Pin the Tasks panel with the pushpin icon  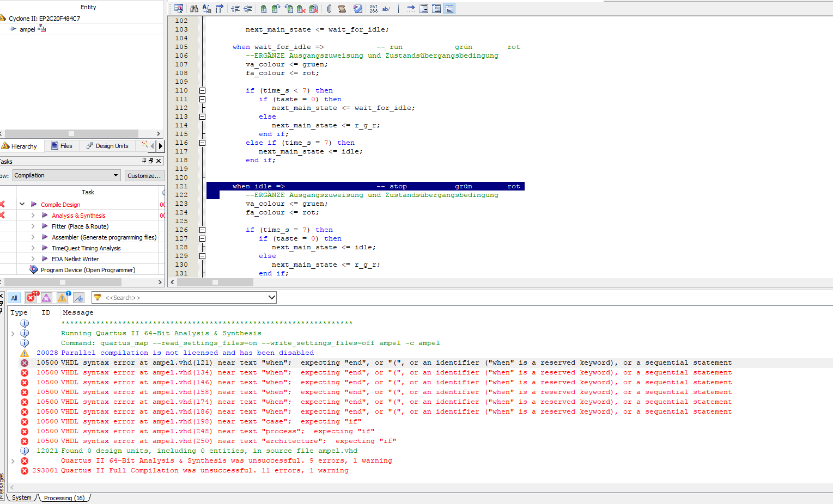144,161
